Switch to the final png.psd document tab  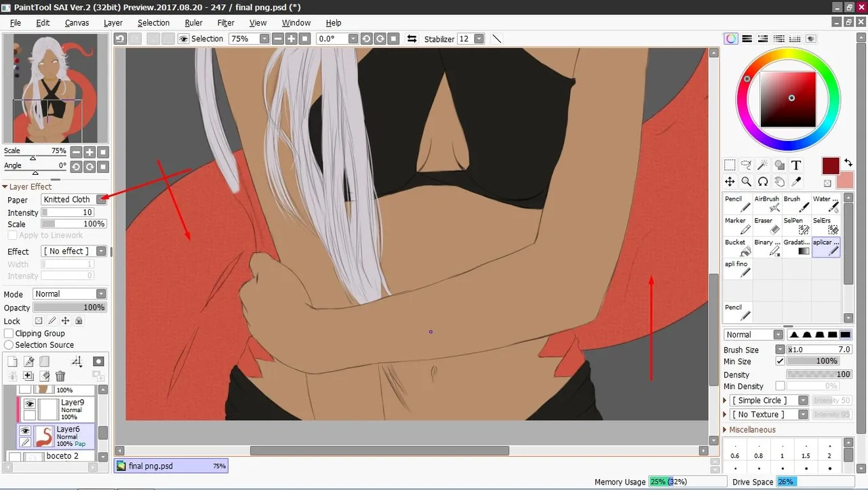[171, 466]
